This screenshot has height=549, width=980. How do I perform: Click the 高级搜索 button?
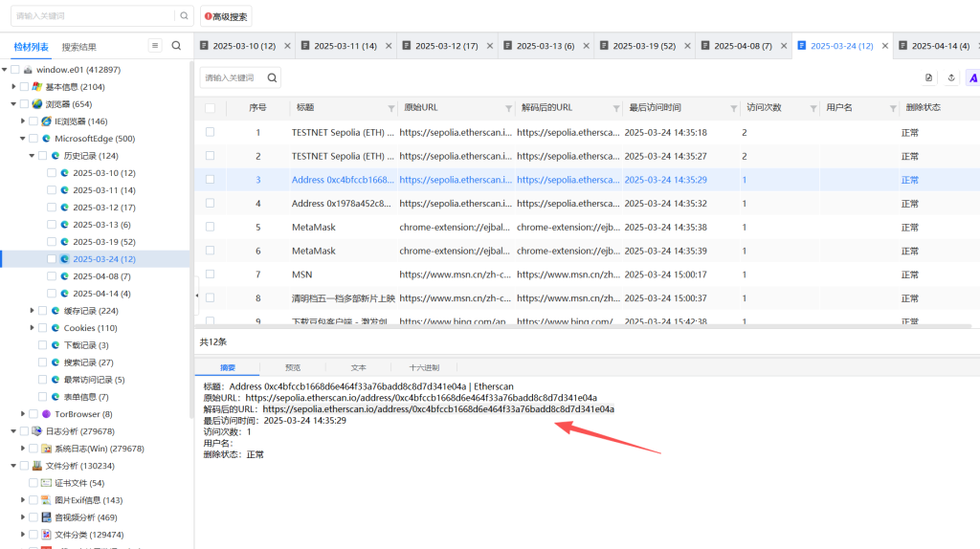click(x=226, y=16)
